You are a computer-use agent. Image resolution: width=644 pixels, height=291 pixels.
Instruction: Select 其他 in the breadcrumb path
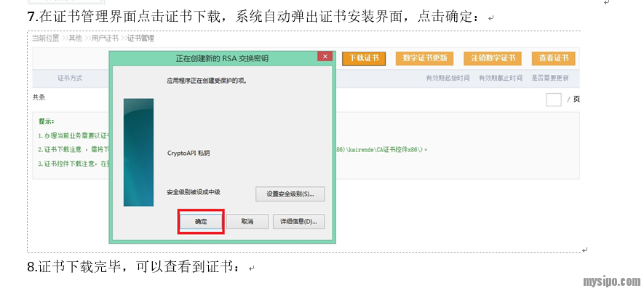coord(75,38)
